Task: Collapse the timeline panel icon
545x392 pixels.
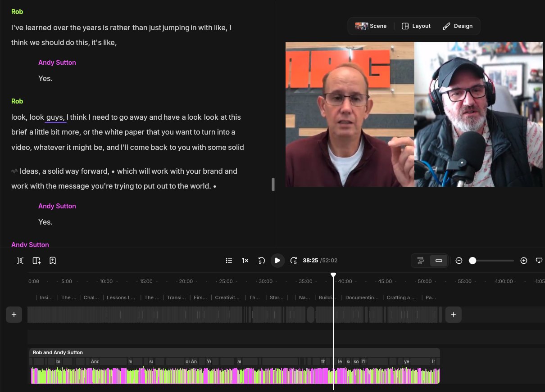Action: [x=539, y=261]
